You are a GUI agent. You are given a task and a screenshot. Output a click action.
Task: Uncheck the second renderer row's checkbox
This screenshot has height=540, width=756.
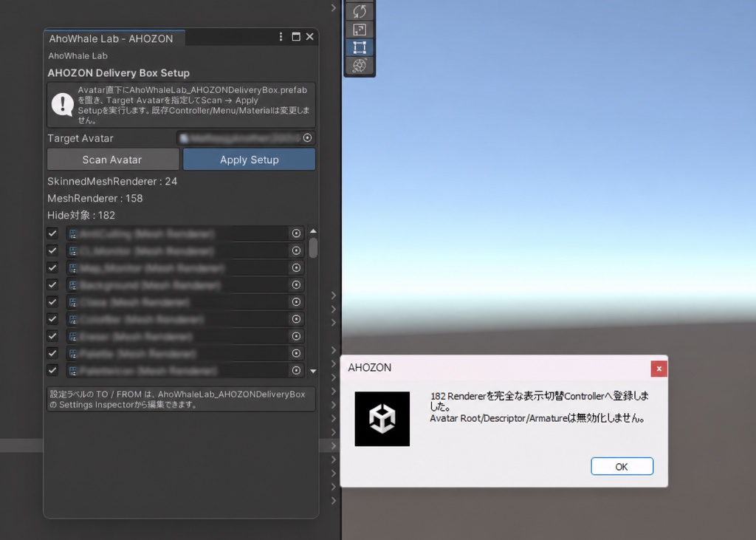tap(52, 250)
